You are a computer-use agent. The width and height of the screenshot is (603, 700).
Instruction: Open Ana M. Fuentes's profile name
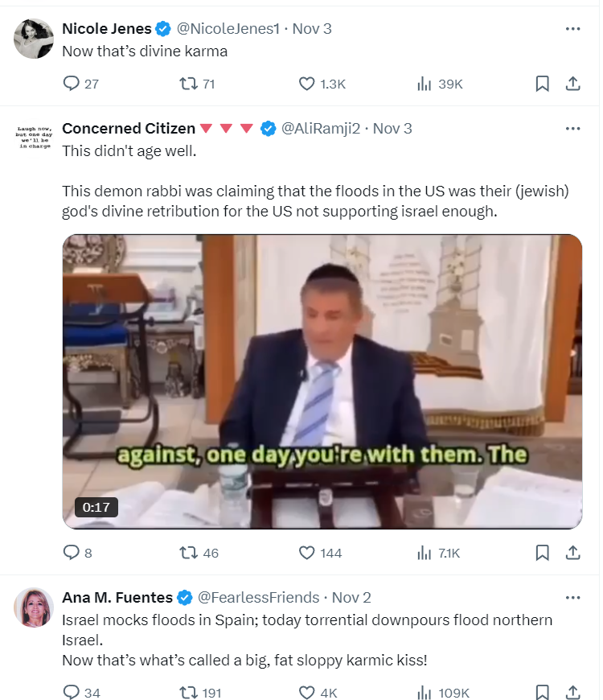(x=117, y=598)
